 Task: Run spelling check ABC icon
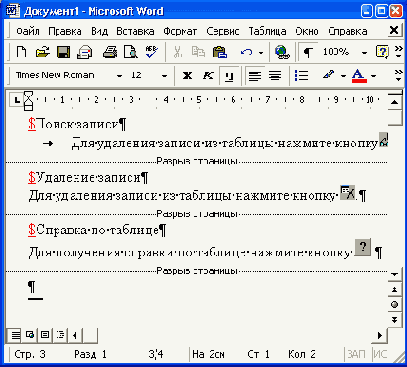(x=152, y=52)
